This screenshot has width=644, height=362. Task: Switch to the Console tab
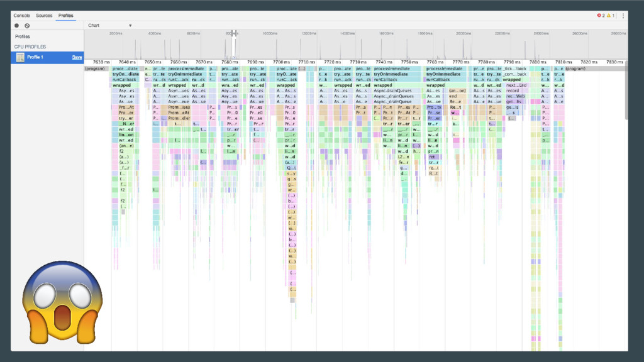[x=22, y=15]
